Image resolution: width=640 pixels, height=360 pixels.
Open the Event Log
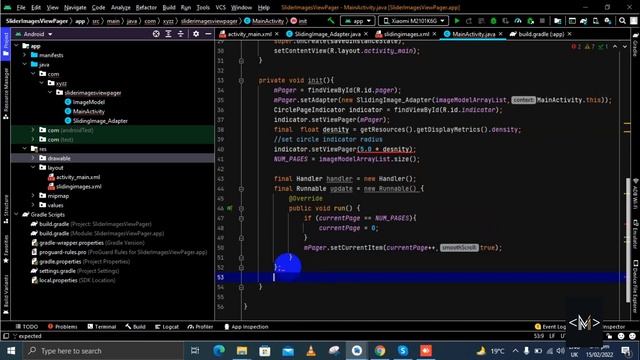pyautogui.click(x=550, y=327)
